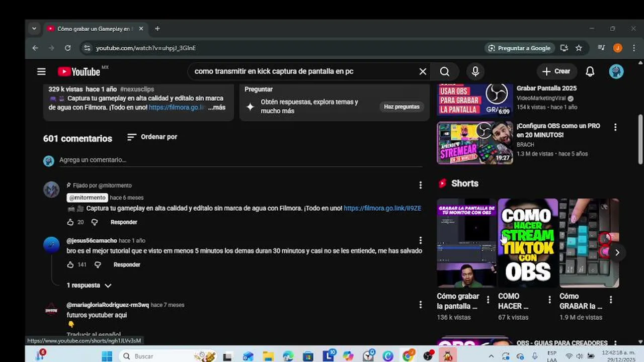Open @jesus56camacho channel link
Viewport: 644px width, 362px height.
click(x=92, y=241)
